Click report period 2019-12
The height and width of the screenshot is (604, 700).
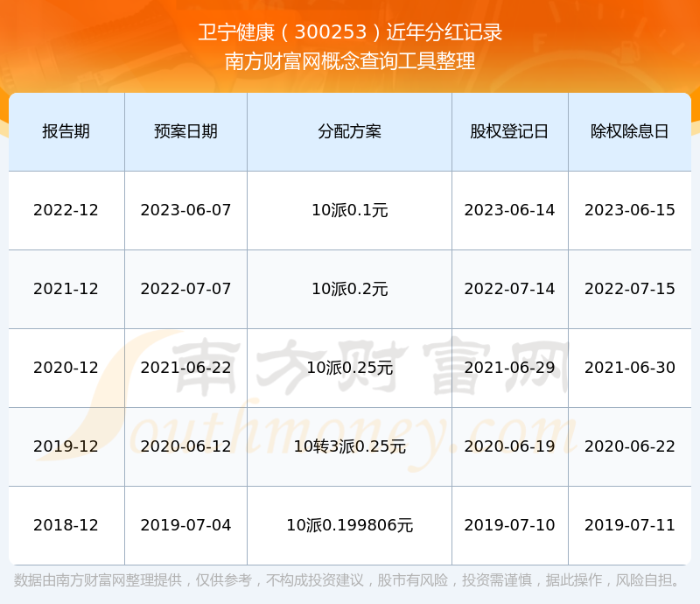tap(66, 446)
